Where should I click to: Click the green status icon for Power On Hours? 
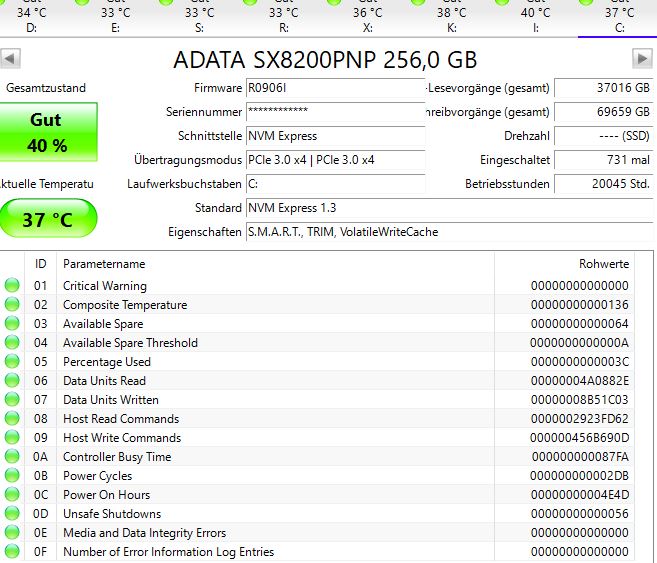pyautogui.click(x=12, y=494)
